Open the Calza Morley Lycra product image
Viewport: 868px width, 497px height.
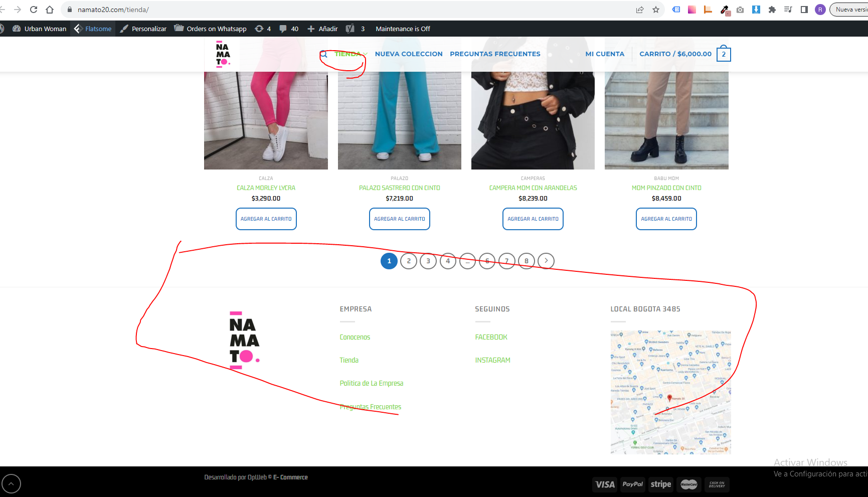pyautogui.click(x=266, y=120)
